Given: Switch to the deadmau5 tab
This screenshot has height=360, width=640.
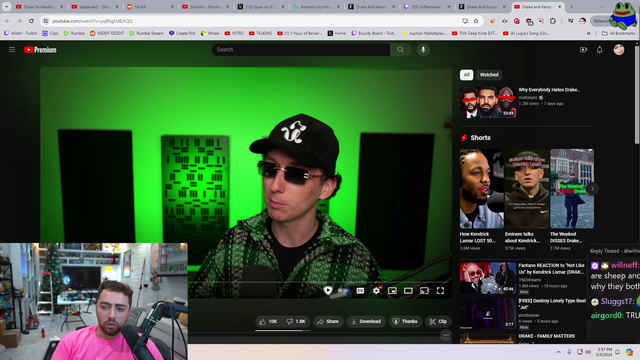Looking at the screenshot, I should click(x=95, y=7).
